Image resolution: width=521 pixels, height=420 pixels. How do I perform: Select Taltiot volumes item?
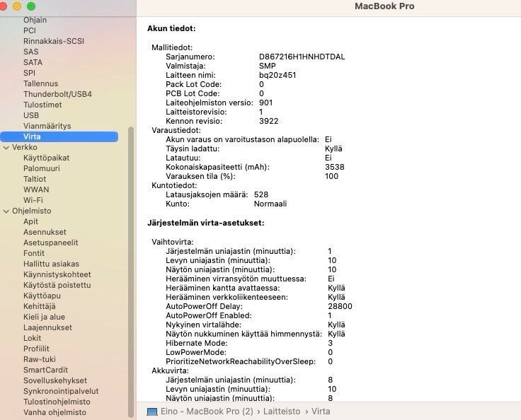tap(35, 180)
